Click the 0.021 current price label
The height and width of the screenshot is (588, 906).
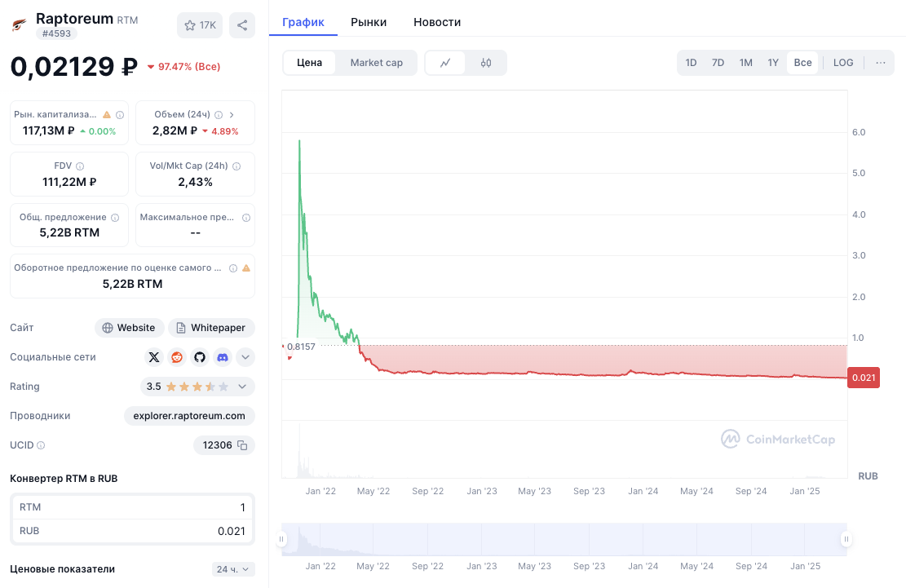864,378
